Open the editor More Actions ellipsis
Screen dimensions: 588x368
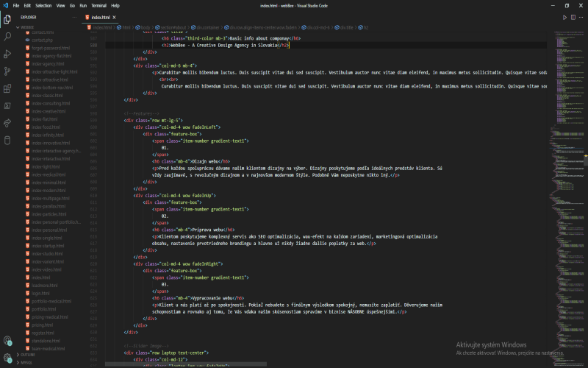coord(581,17)
